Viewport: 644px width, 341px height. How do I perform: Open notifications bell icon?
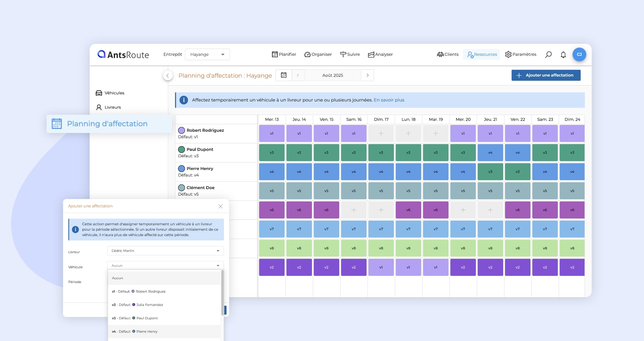[x=563, y=54]
